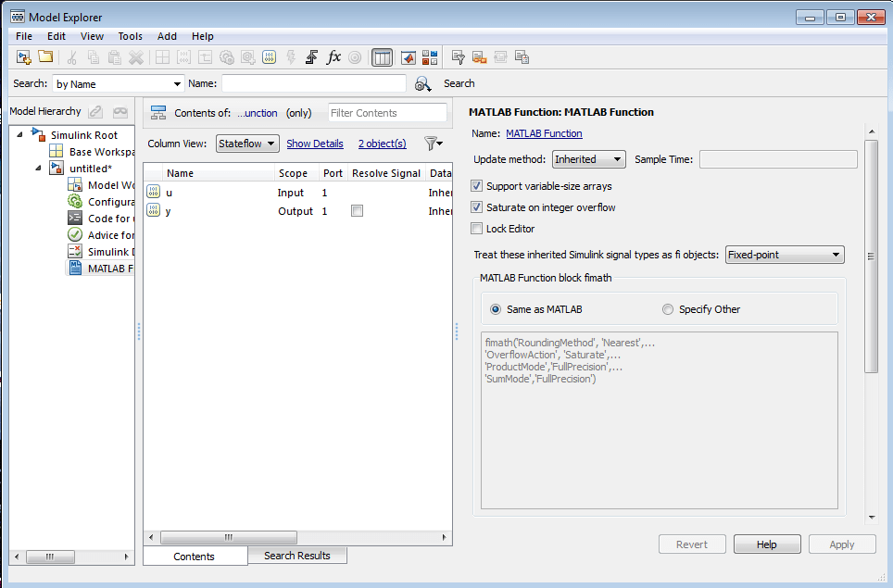Screen dimensions: 893x588
Task: Open the Add menu
Action: coord(167,36)
